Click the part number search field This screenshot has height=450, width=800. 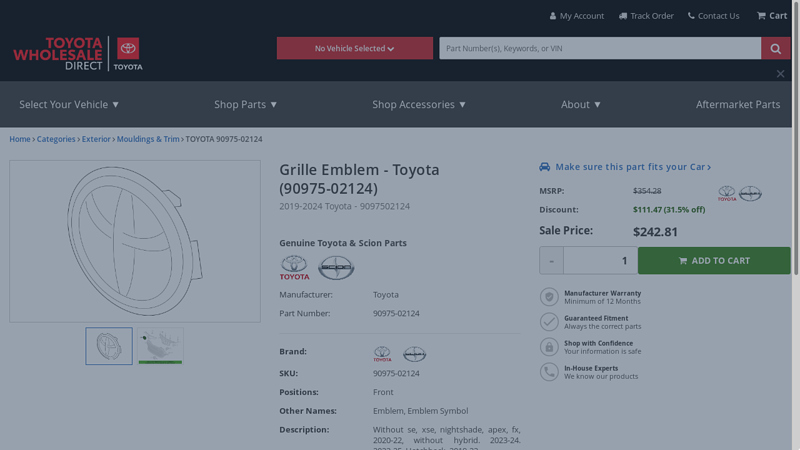click(x=600, y=48)
